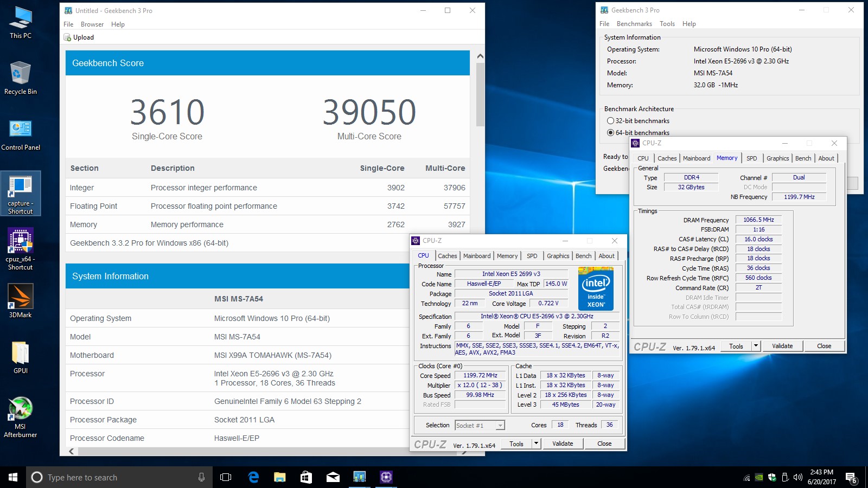This screenshot has width=868, height=488.
Task: Select the 32-bit benchmarks radio button
Action: pyautogui.click(x=610, y=121)
